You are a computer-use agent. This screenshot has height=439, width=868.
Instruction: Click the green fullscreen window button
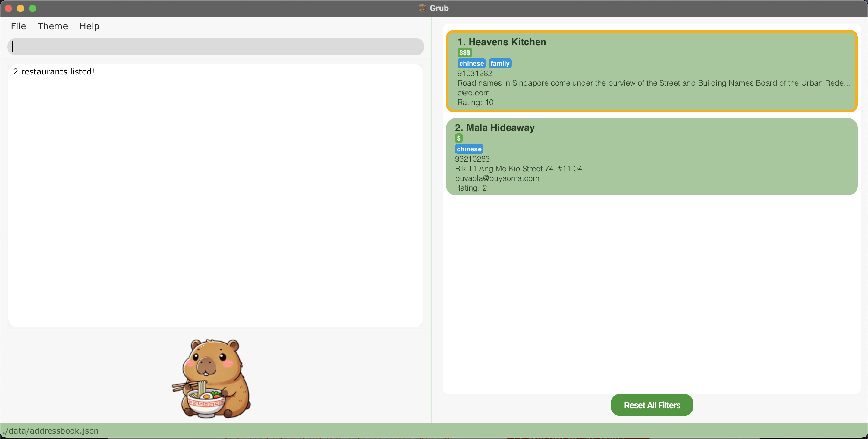(33, 8)
